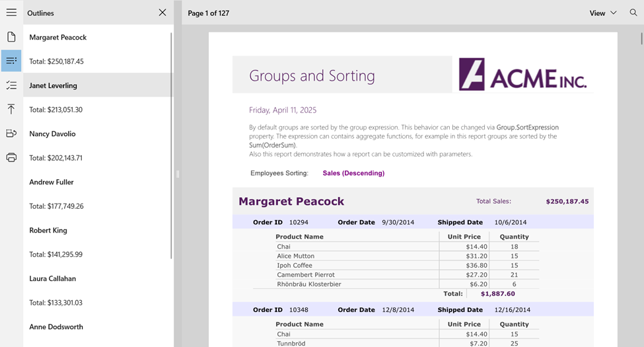Screen dimensions: 644x347
Task: Click the export (up arrow) icon
Action: (x=11, y=109)
